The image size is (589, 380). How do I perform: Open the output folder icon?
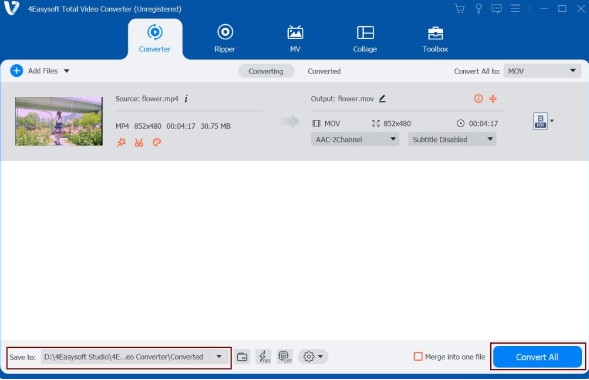243,357
